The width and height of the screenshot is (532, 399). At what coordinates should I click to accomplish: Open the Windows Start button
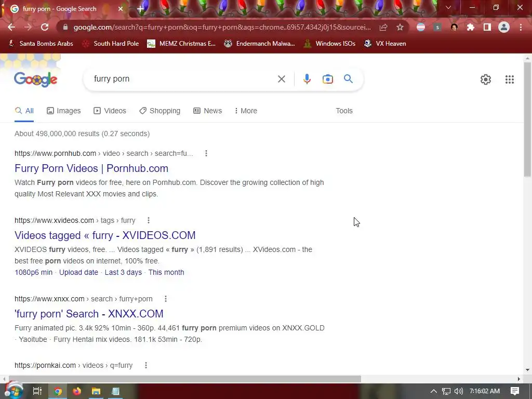pyautogui.click(x=14, y=391)
